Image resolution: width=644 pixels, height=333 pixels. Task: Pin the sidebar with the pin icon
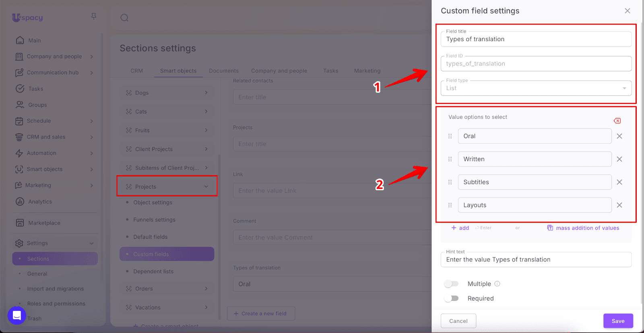pyautogui.click(x=93, y=17)
